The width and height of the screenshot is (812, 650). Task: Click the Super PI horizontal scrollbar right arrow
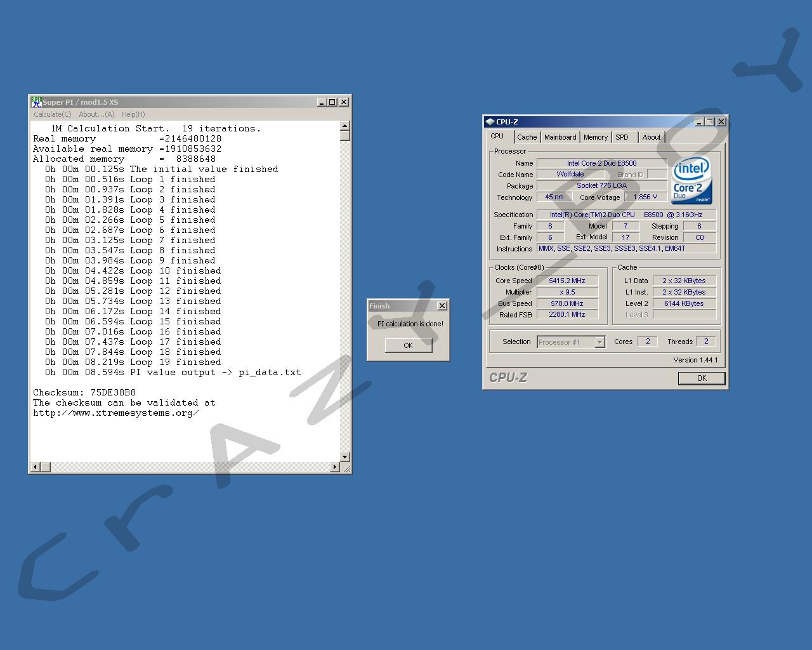pyautogui.click(x=335, y=467)
